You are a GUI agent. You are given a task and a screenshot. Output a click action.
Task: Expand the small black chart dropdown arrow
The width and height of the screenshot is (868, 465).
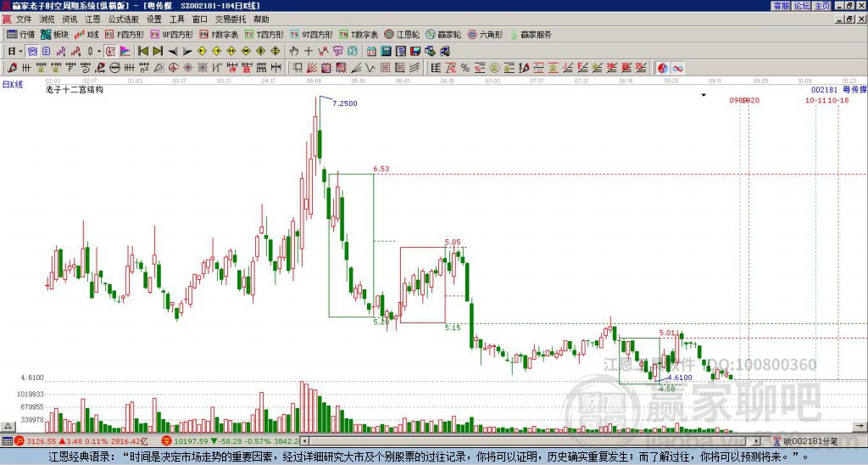[703, 96]
